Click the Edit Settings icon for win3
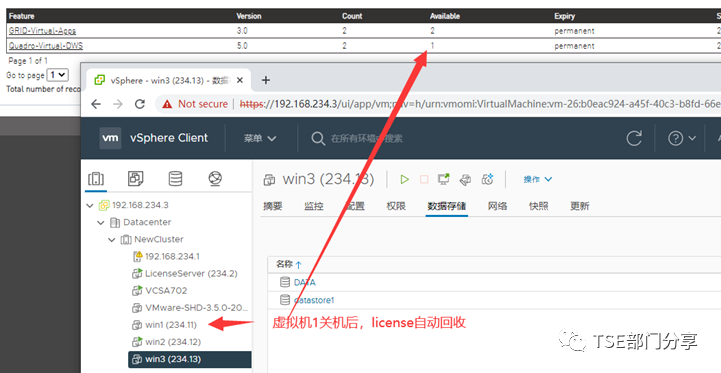The height and width of the screenshot is (373, 721). (x=465, y=179)
